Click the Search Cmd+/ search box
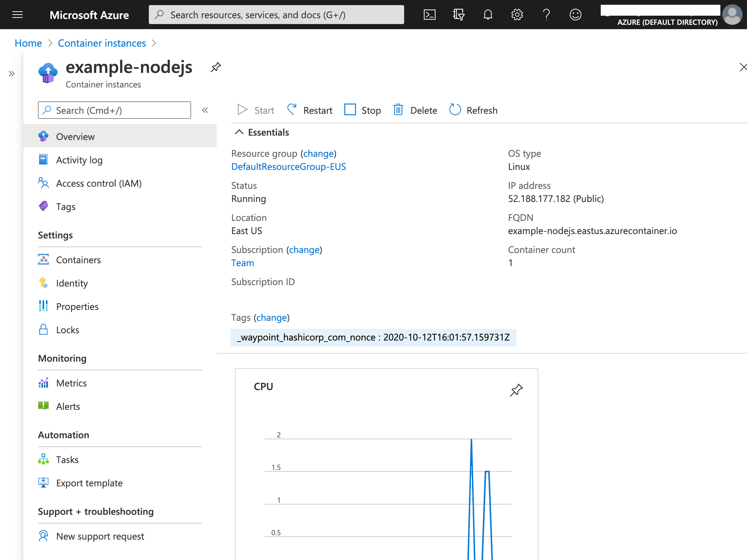 click(115, 110)
